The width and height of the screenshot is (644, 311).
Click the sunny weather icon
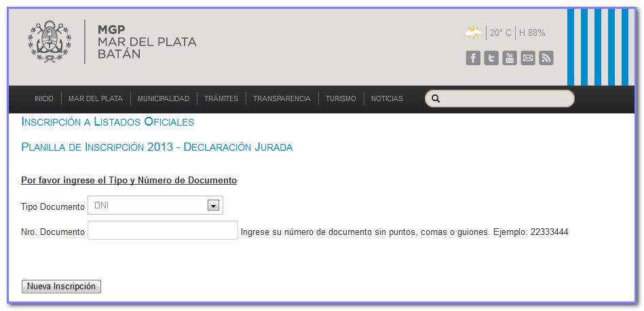473,33
